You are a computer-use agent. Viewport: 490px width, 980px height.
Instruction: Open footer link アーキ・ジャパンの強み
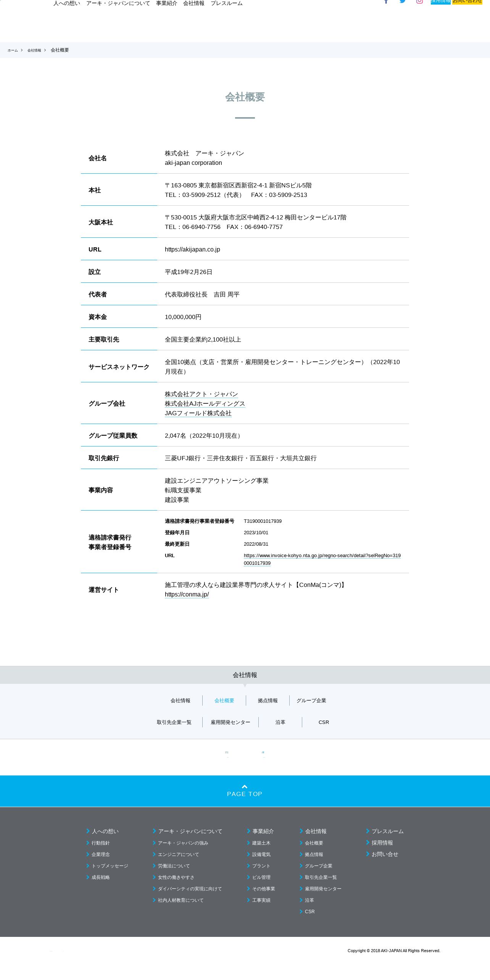(183, 843)
